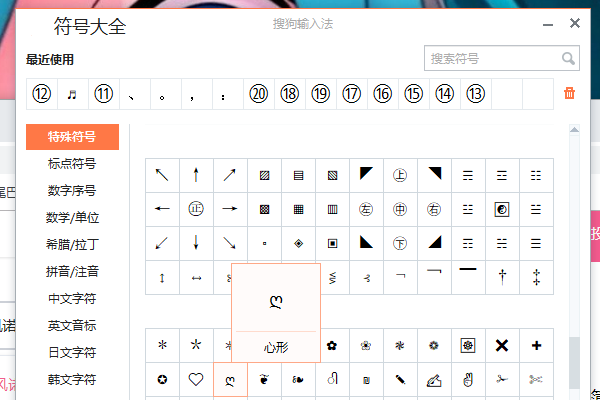Viewport: 600px width, 400px height.
Task: Select the up-left diagonal arrow symbol
Action: pyautogui.click(x=162, y=175)
